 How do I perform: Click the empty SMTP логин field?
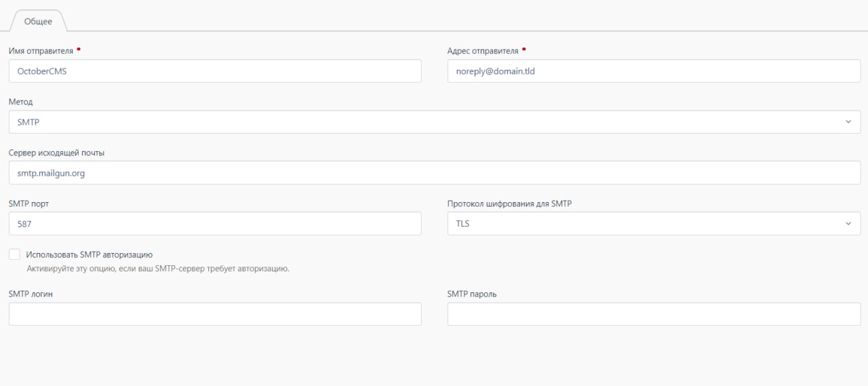pyautogui.click(x=215, y=314)
